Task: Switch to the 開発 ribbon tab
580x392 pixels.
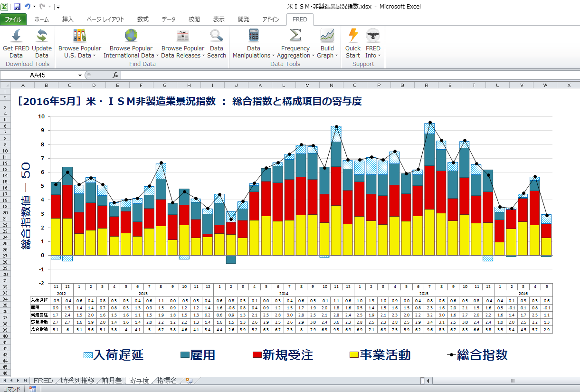Action: [244, 19]
